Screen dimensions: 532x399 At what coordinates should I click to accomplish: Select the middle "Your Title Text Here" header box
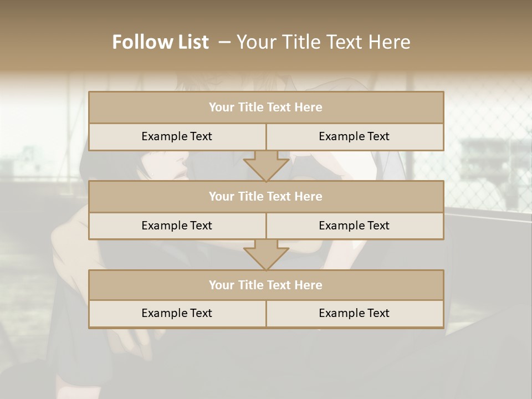(266, 197)
